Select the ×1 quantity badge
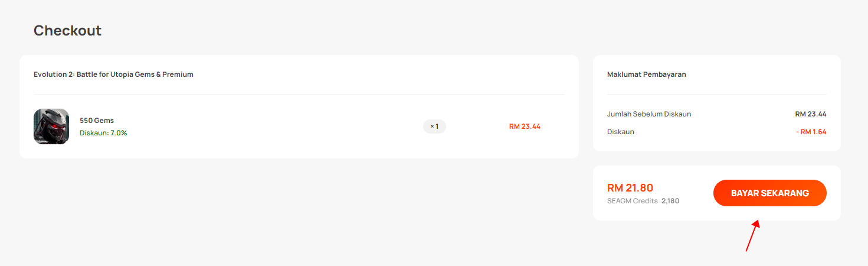Image resolution: width=868 pixels, height=266 pixels. (434, 126)
